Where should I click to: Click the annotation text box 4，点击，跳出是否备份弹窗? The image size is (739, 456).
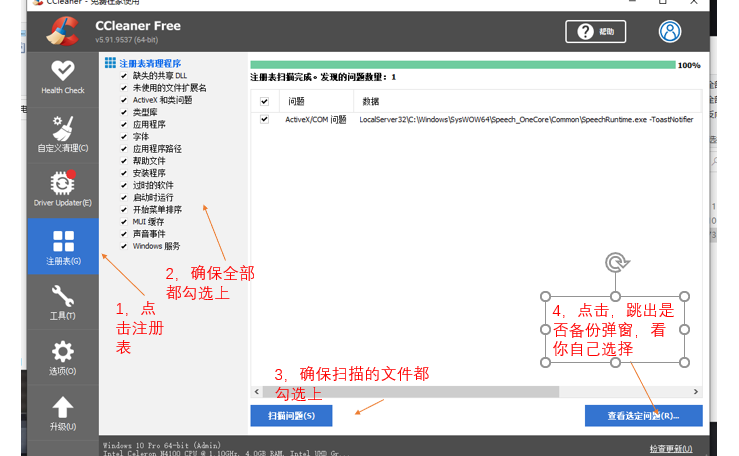click(615, 329)
